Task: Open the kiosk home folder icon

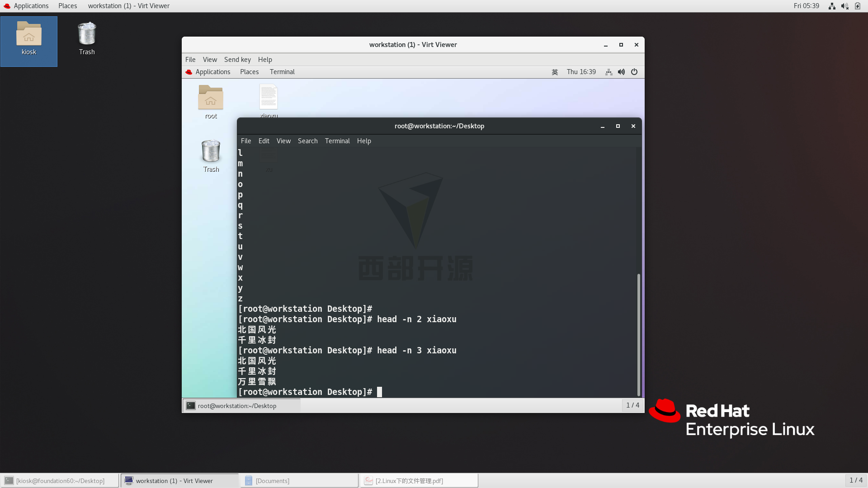Action: (x=29, y=35)
